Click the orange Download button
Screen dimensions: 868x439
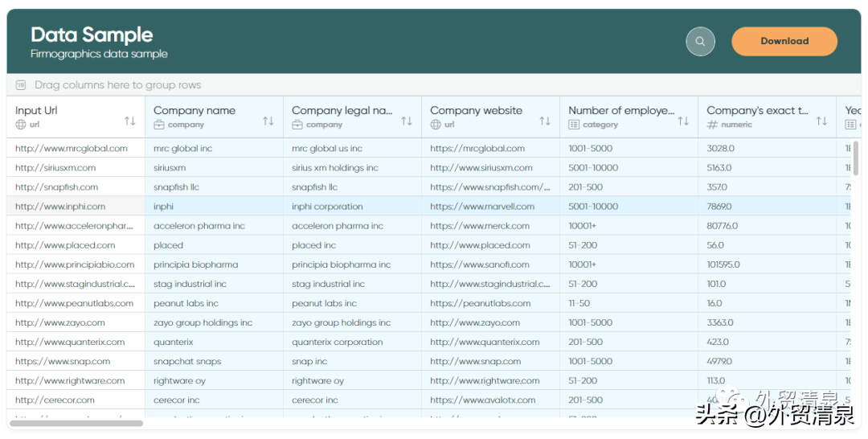(784, 41)
